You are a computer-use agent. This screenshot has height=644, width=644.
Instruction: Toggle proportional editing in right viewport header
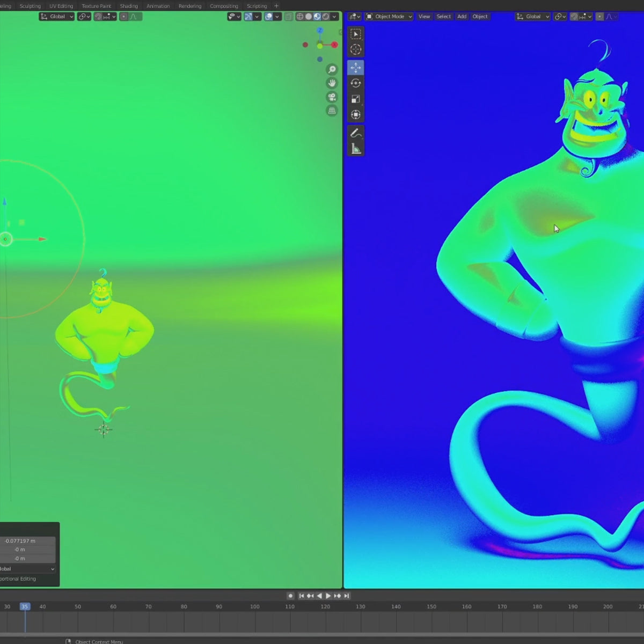click(x=599, y=17)
